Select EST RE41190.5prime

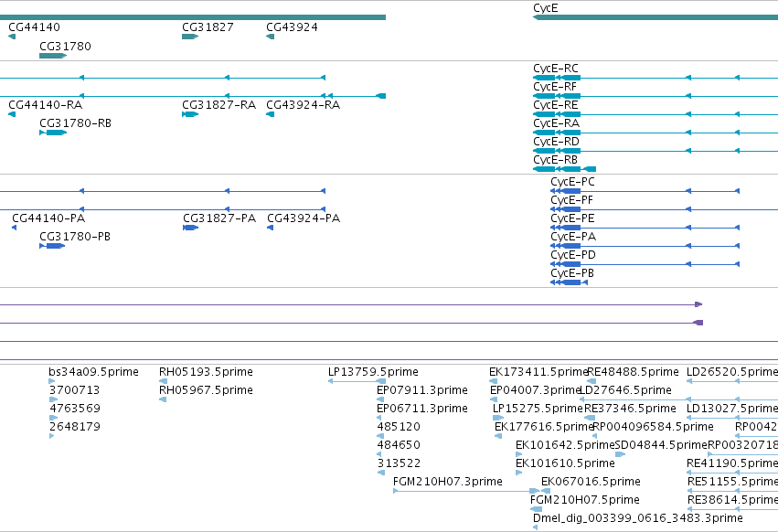tap(732, 463)
